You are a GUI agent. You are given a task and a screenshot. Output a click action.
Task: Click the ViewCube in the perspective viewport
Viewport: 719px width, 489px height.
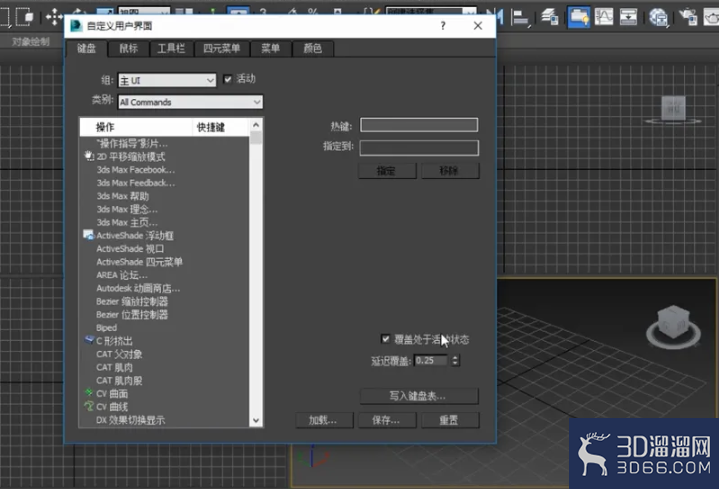point(673,322)
